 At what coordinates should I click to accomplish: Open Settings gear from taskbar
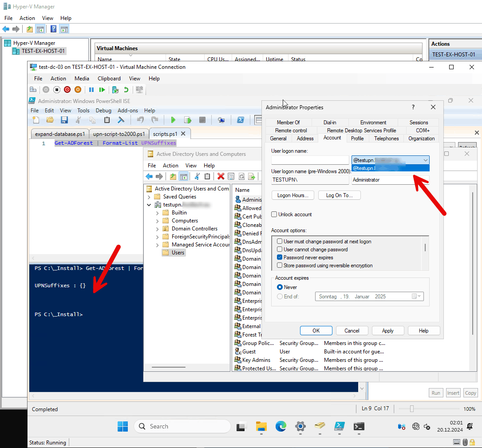[x=300, y=426]
